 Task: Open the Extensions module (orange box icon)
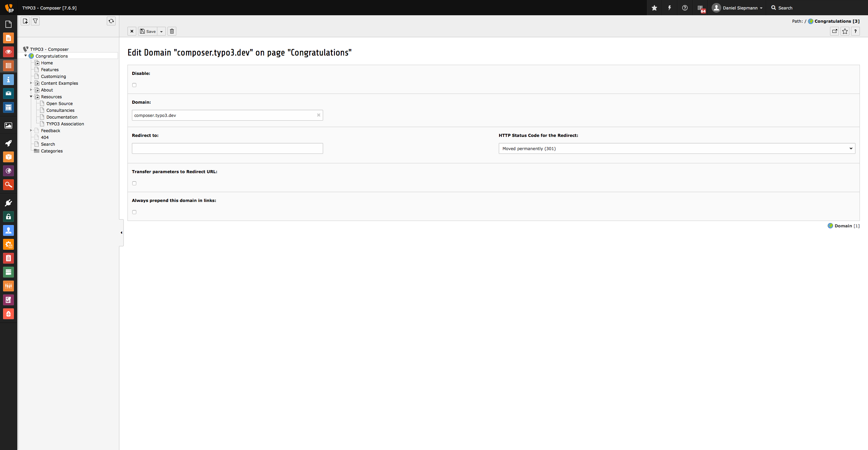pos(8,157)
